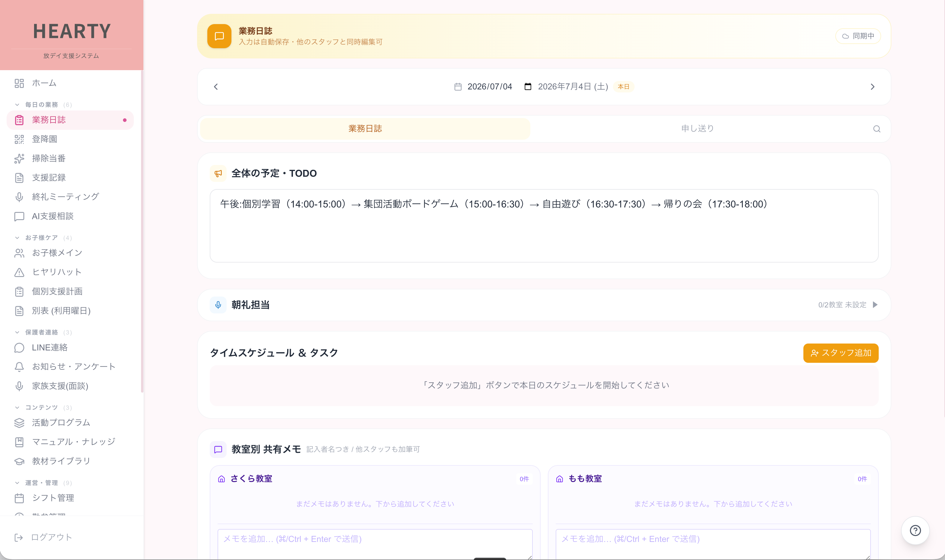
Task: Click the 別表 (利用曜日) file icon
Action: [19, 311]
